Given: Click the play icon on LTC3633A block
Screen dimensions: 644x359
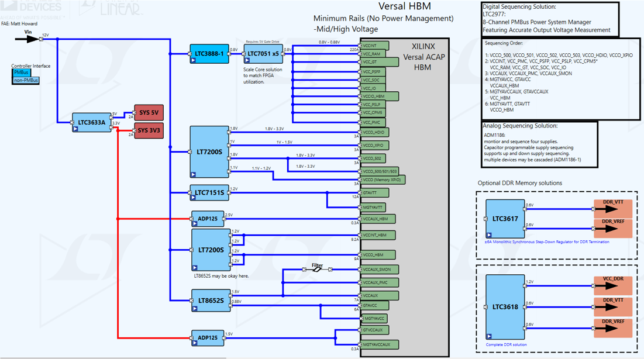Looking at the screenshot, I should (x=75, y=129).
